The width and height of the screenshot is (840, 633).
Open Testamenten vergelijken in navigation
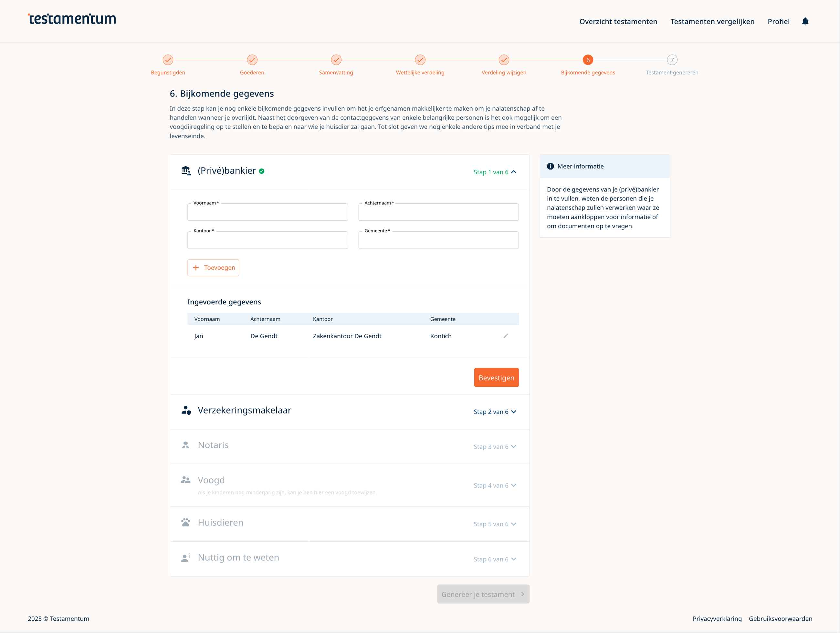click(712, 22)
